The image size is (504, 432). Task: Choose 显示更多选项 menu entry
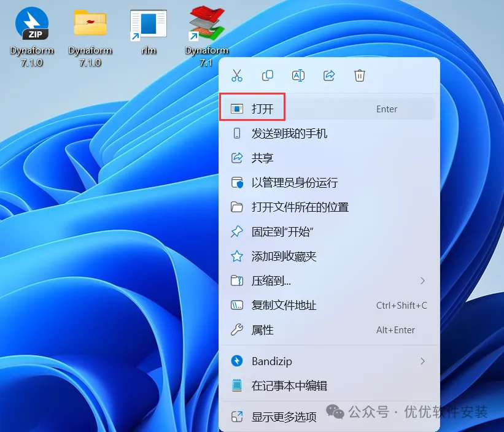coord(329,417)
